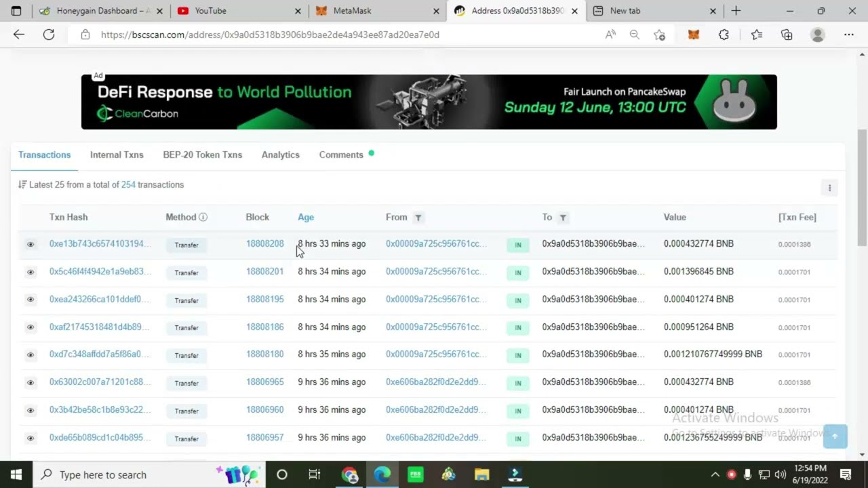Switch to the Internal Txns tab

(117, 155)
